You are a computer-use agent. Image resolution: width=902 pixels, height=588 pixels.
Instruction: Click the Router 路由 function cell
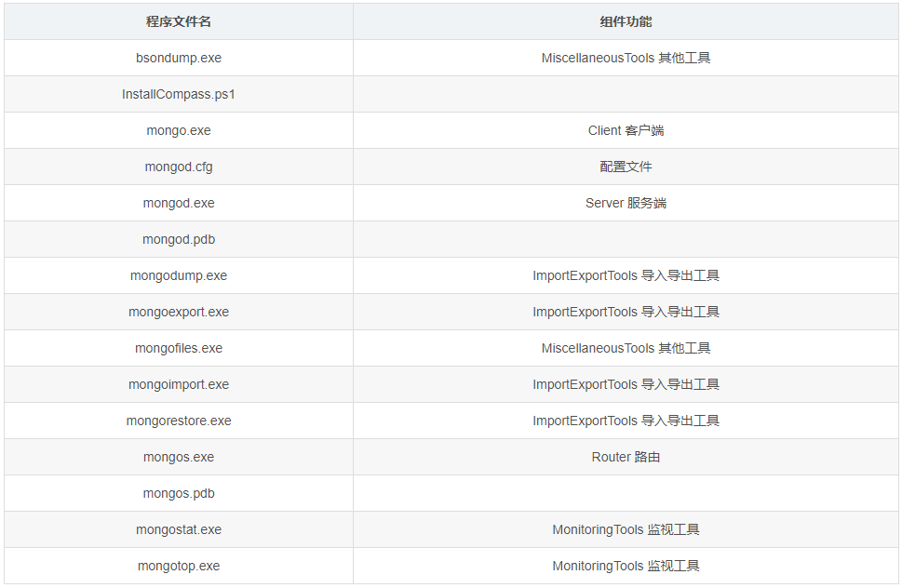coord(626,457)
